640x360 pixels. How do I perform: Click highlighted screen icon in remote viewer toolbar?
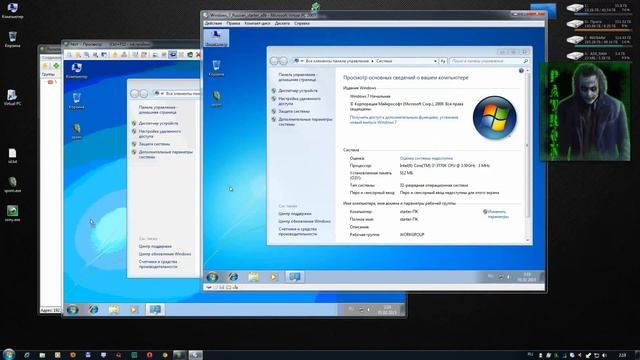(x=173, y=55)
